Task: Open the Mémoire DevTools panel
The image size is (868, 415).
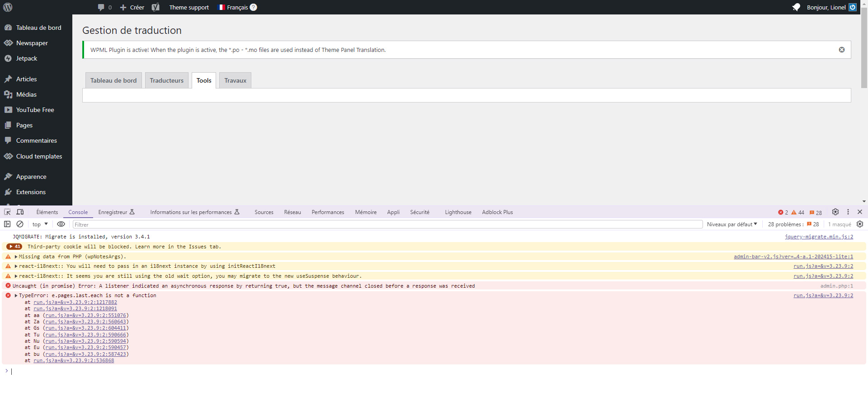Action: point(366,212)
